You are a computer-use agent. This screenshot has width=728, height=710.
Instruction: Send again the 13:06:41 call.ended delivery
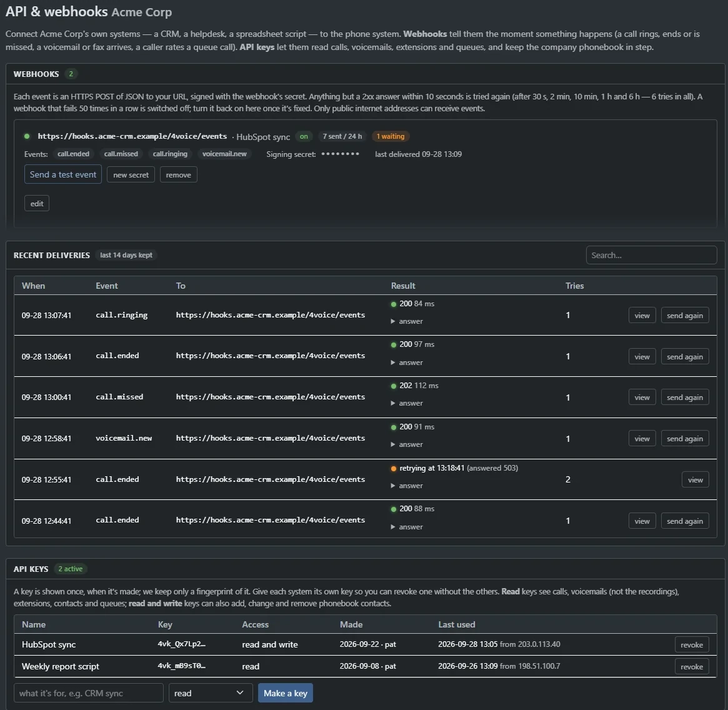[685, 357]
